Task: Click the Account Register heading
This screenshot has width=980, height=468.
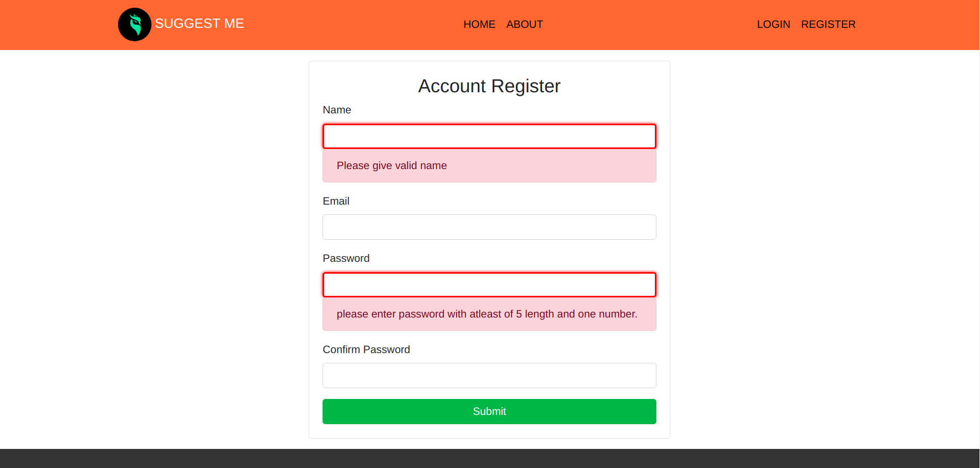Action: click(x=489, y=86)
